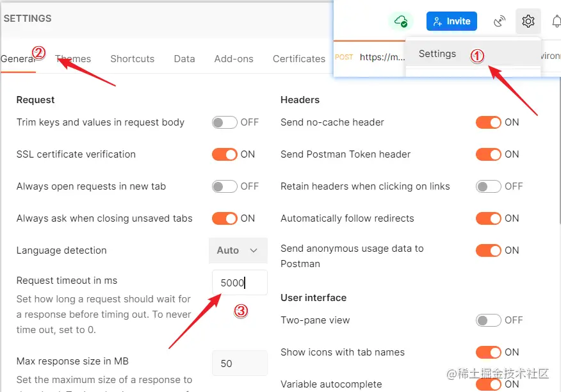Expand the Language detection Auto dropdown
This screenshot has height=392, width=561.
point(238,250)
